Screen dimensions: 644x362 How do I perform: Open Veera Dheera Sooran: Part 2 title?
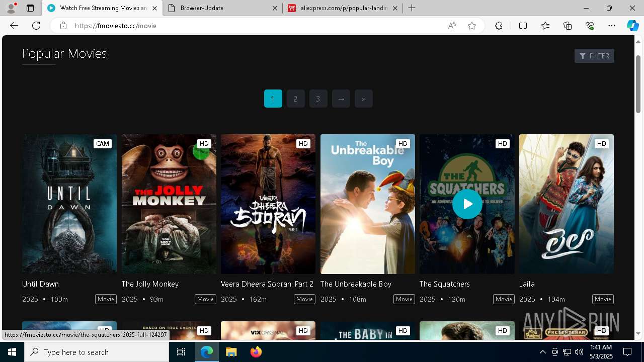point(267,284)
